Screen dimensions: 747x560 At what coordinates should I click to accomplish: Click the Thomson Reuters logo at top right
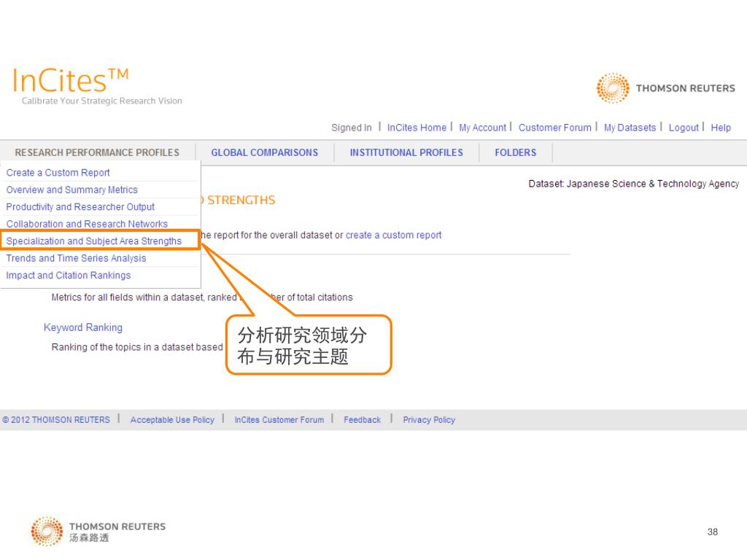click(665, 88)
